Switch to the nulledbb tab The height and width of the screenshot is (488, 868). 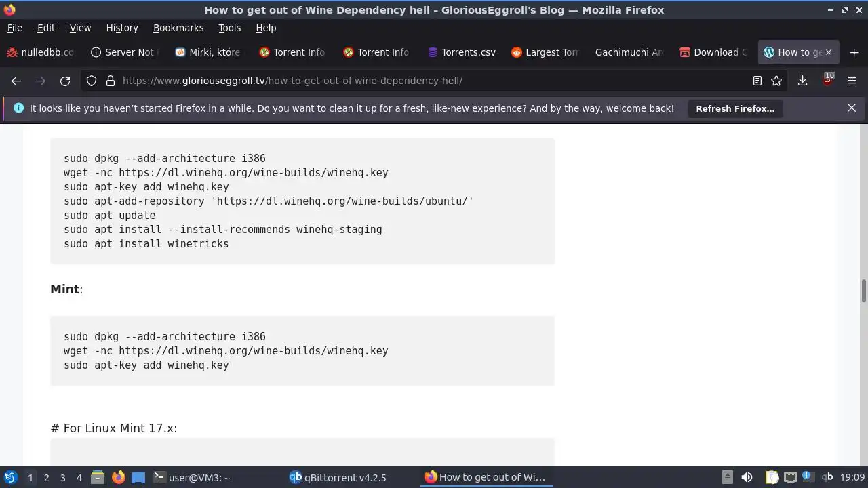41,52
